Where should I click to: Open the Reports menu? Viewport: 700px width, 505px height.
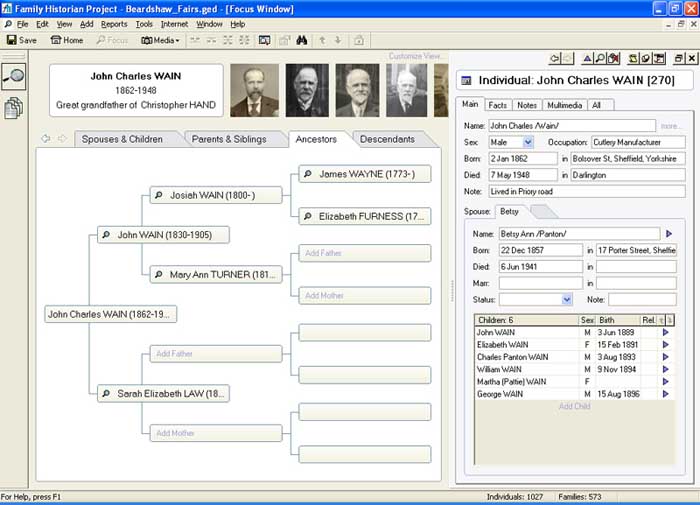tap(113, 24)
